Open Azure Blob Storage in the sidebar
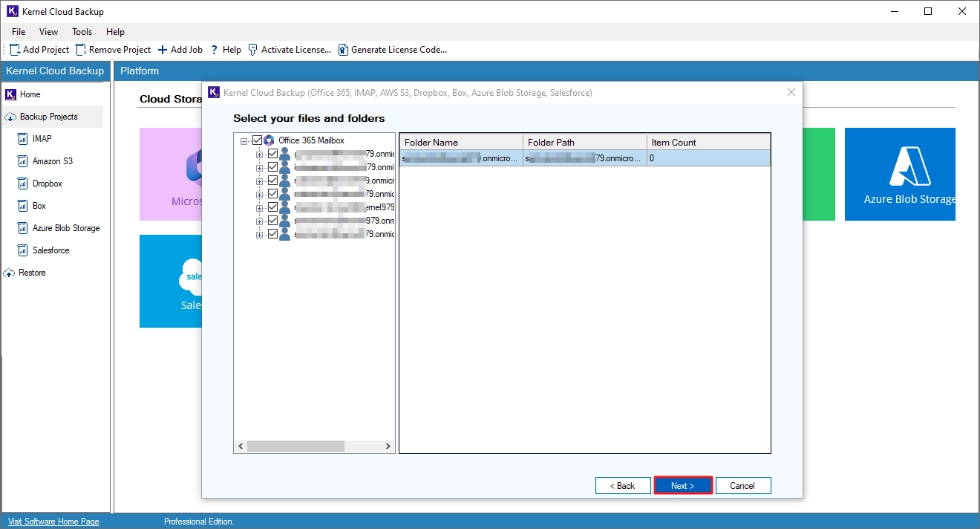The width and height of the screenshot is (980, 529). 59,228
